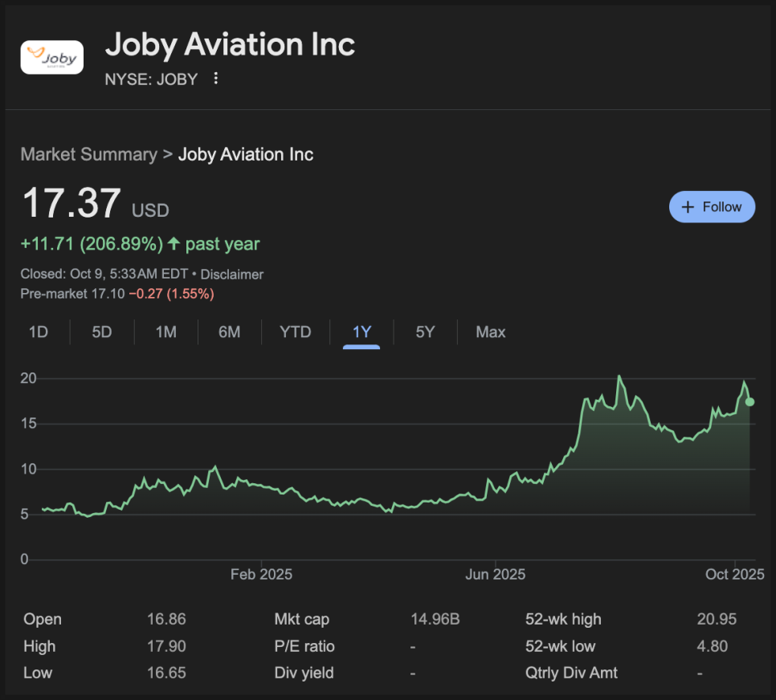Switch chart to YTD view
Image resolution: width=776 pixels, height=700 pixels.
[295, 332]
